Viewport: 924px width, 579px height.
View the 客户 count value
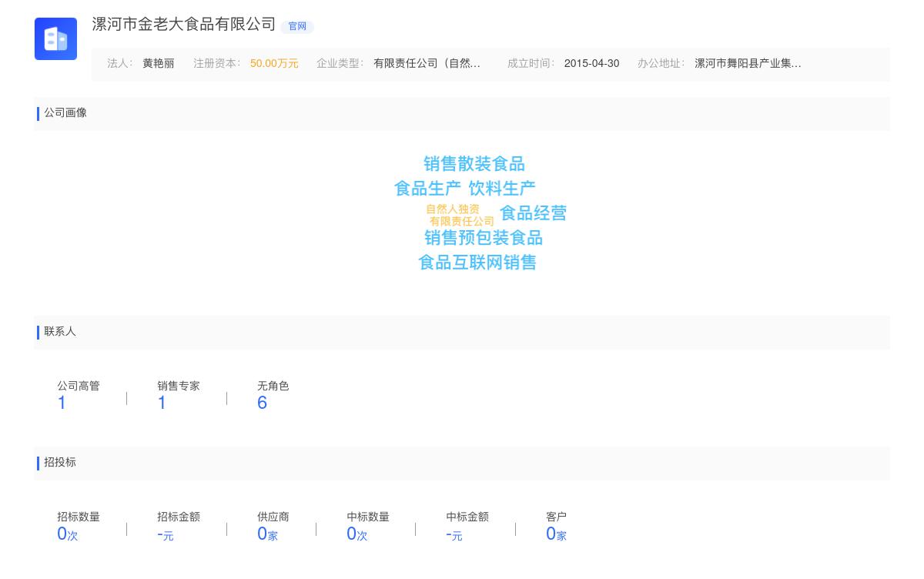pos(555,534)
